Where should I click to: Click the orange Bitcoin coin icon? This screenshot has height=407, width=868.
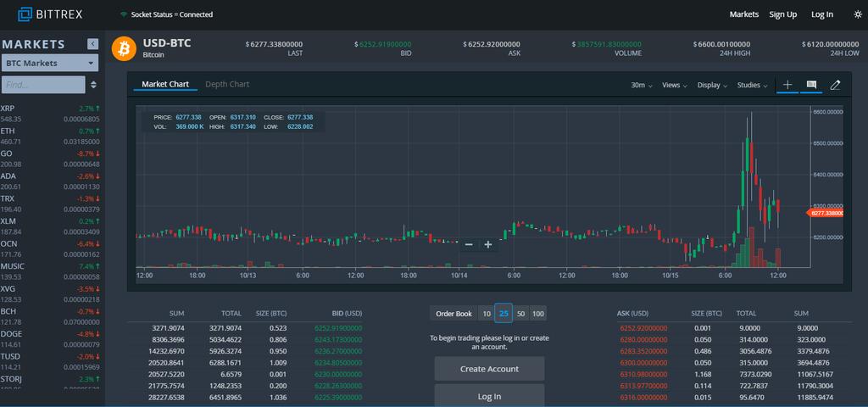(x=124, y=48)
